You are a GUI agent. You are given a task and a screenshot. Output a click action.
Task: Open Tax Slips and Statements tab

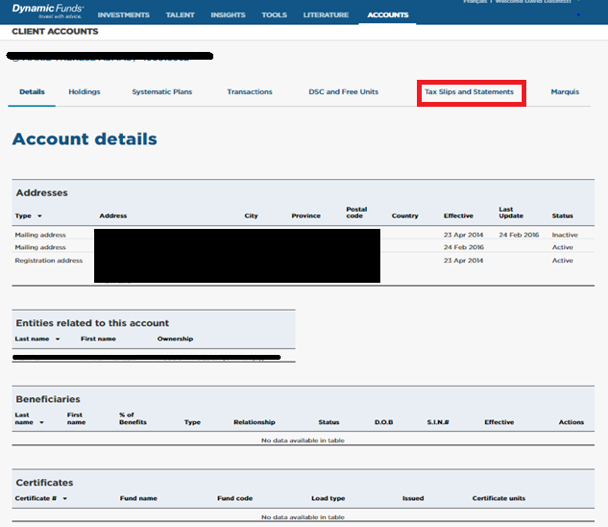(x=469, y=92)
